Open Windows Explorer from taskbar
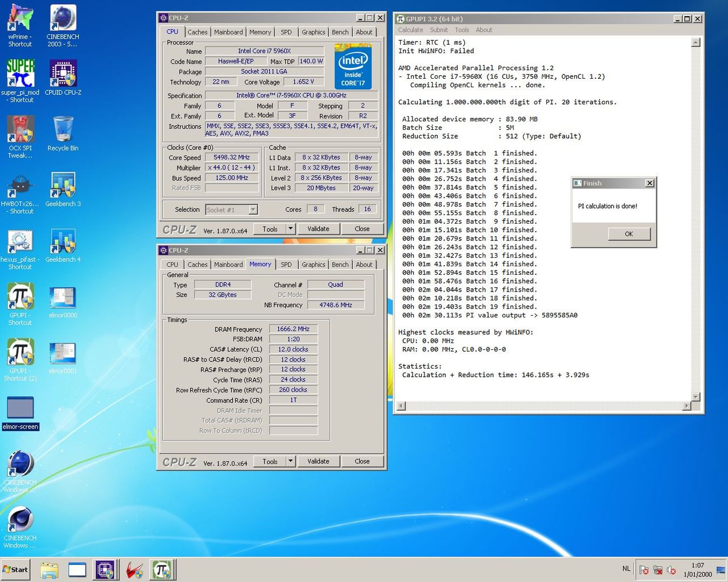Screen dimensions: 728x582 (x=49, y=570)
